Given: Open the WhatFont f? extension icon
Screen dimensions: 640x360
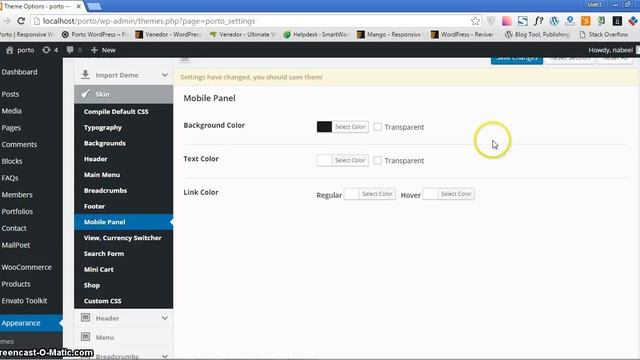Looking at the screenshot, I should click(x=538, y=21).
